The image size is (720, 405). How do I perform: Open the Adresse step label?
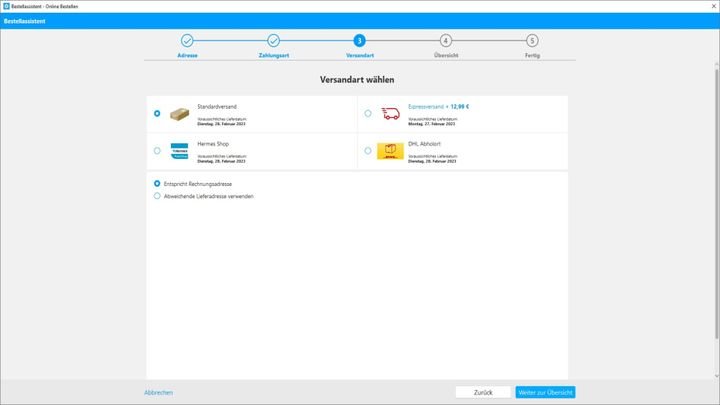187,56
